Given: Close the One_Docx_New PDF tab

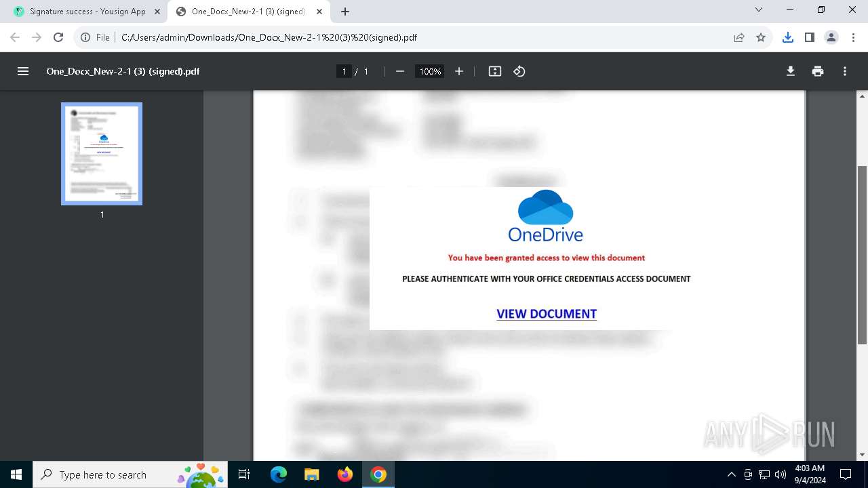Looking at the screenshot, I should coord(319,12).
